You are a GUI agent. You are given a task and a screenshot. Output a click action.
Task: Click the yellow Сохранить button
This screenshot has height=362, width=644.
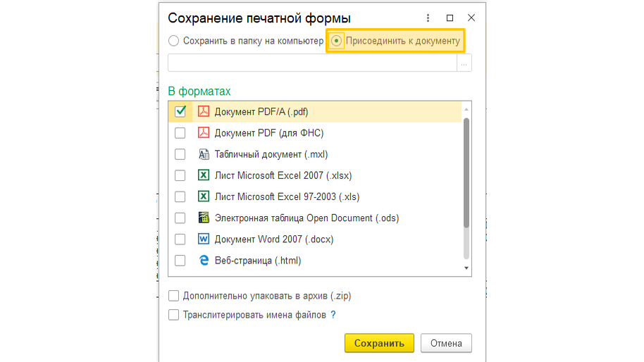379,343
